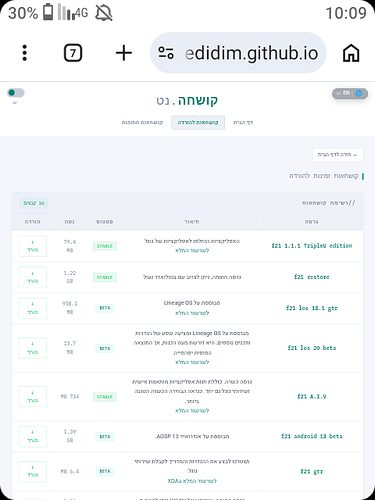This screenshot has height=500, width=375.
Task: Select version name f21 gtr
Action: (312, 471)
